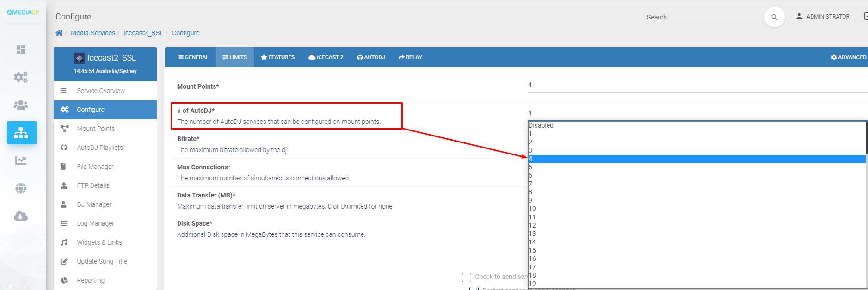Click the 'Data Transfer (MB)*' field label
The width and height of the screenshot is (868, 290).
click(x=206, y=195)
